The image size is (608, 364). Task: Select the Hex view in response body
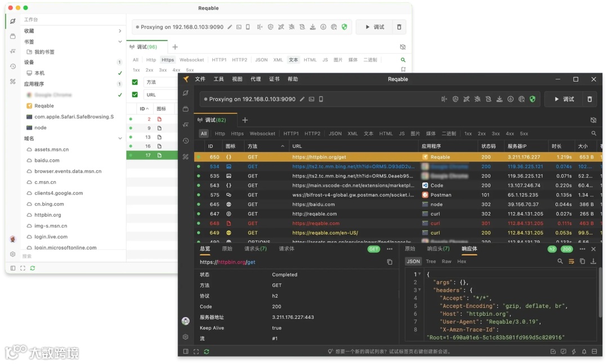click(462, 261)
